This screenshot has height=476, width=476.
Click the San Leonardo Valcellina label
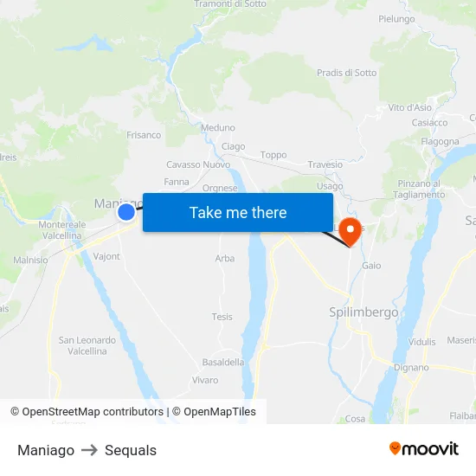point(87,346)
